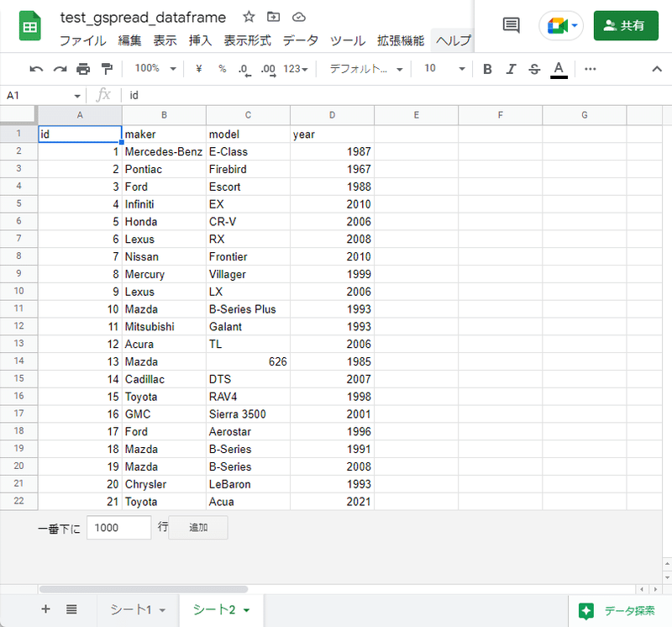Viewport: 672px width, 627px height.
Task: Select the year cell 2021
Action: (332, 502)
